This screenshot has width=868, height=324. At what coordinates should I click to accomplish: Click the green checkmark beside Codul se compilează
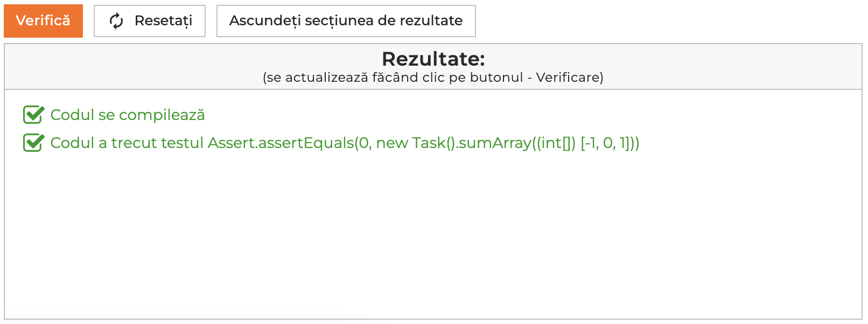click(33, 115)
